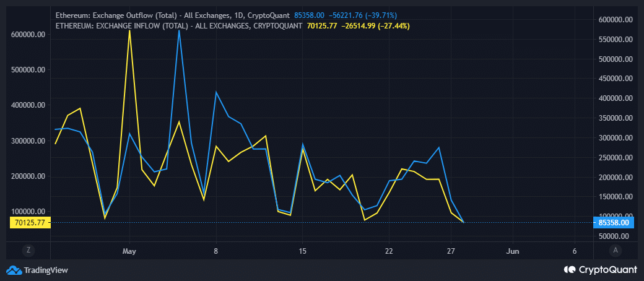This screenshot has height=281, width=644.
Task: Click the outflow change percent −39.71%
Action: click(x=382, y=15)
